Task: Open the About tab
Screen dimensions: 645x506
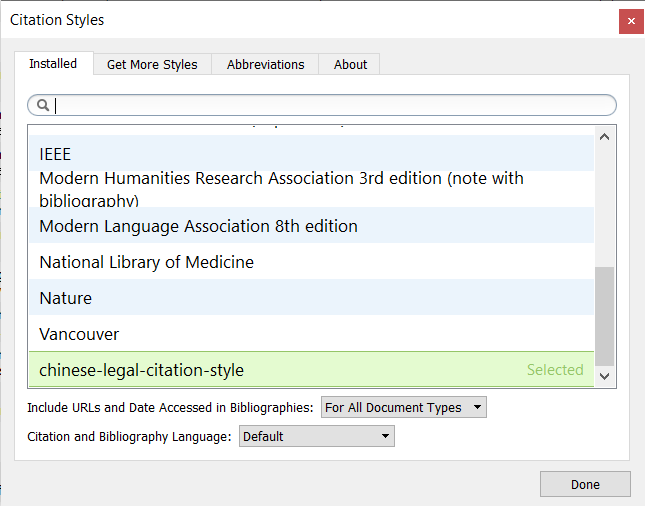Action: pos(350,65)
